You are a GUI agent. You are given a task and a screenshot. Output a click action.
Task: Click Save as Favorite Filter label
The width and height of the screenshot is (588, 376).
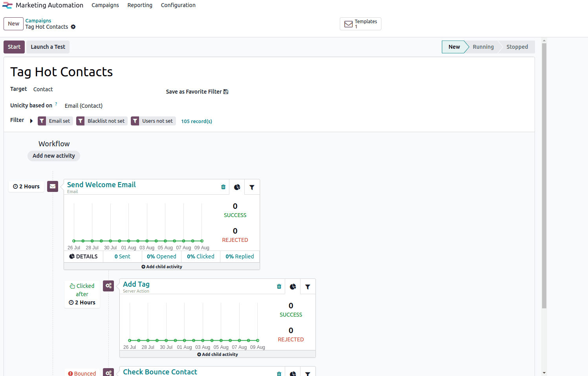(x=194, y=92)
